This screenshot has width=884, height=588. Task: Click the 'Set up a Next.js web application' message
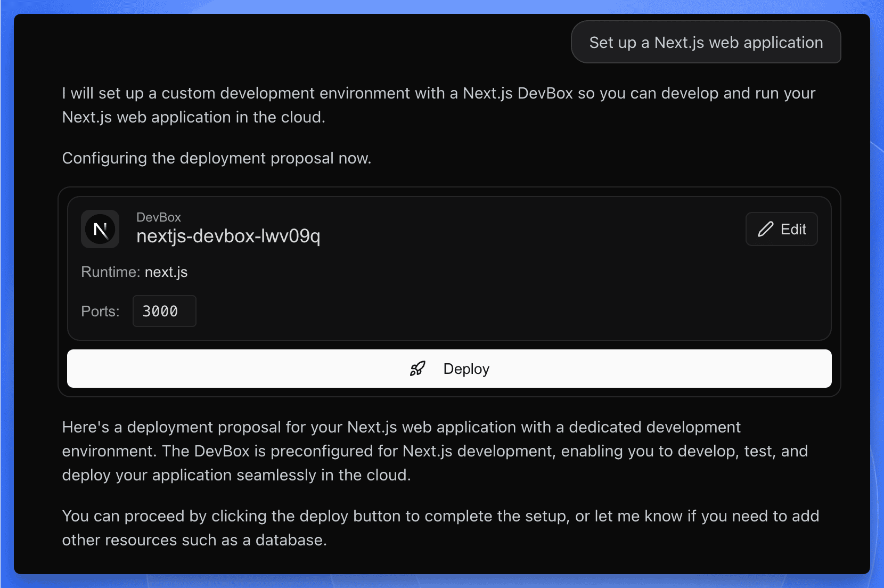[x=706, y=42]
